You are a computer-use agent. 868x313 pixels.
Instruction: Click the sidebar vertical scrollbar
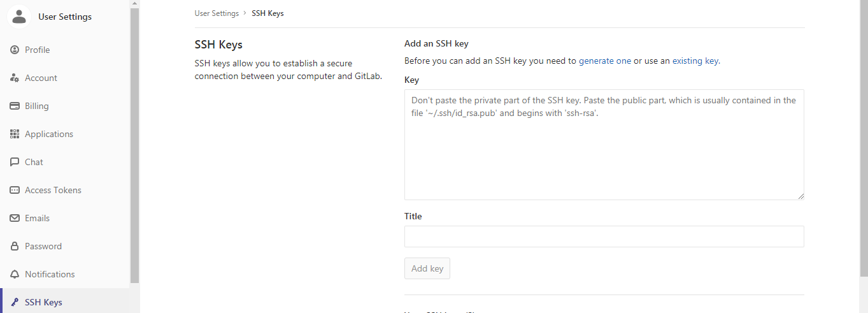tap(134, 142)
